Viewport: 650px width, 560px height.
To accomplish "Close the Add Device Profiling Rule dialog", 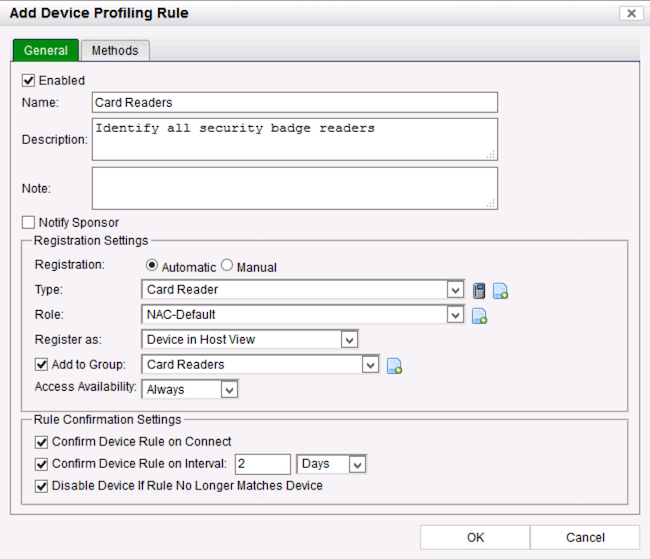I will click(630, 13).
